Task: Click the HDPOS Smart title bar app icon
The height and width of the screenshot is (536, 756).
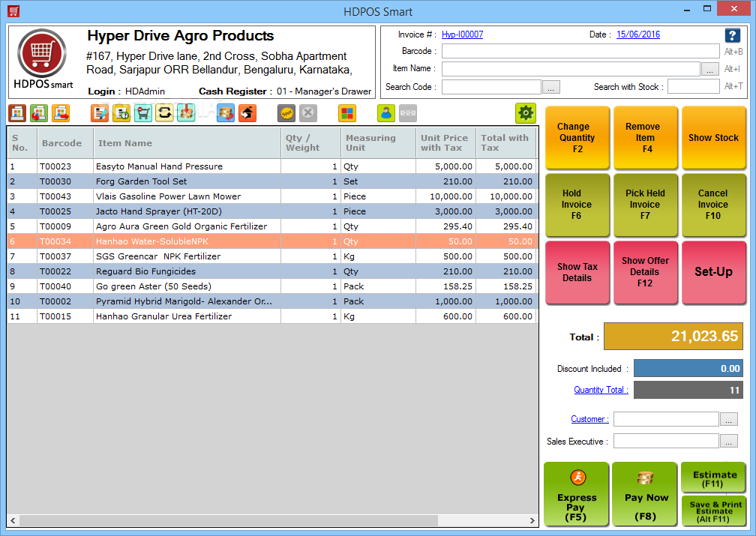Action: [x=13, y=11]
